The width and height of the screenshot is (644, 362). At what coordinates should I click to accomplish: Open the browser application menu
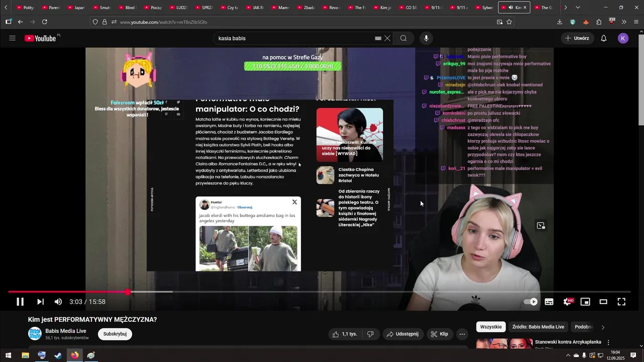pyautogui.click(x=636, y=22)
